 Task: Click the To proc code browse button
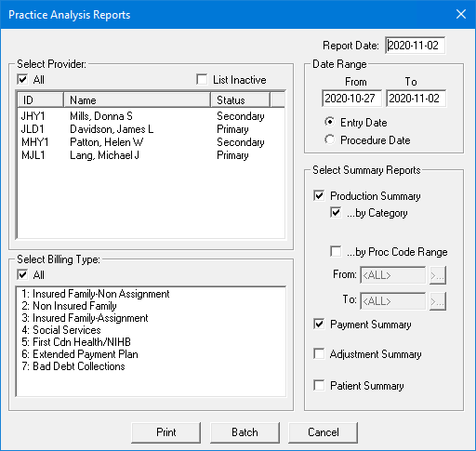[438, 301]
